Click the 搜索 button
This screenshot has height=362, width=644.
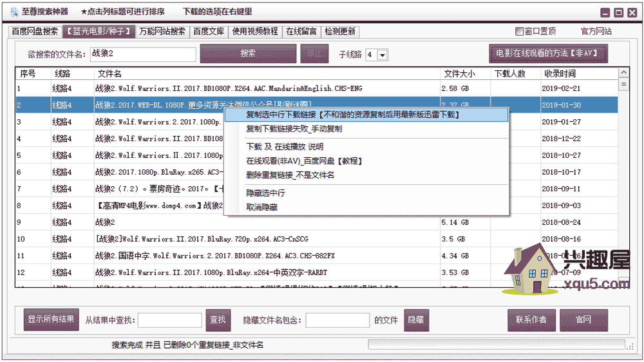[x=248, y=53]
